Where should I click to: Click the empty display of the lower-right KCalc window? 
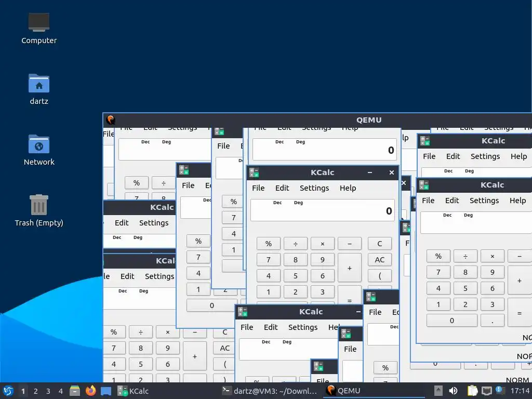pos(476,222)
